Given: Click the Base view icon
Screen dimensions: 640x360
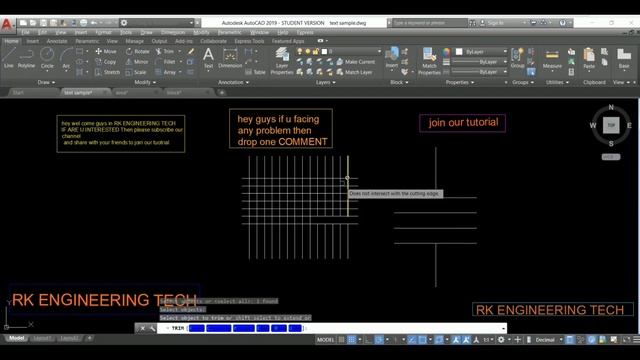Looking at the screenshot, I should coord(624,58).
